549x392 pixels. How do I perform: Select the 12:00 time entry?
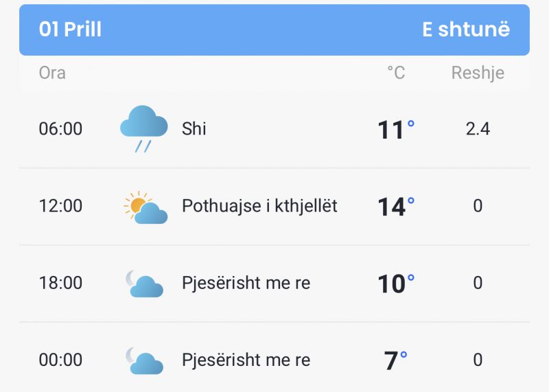(60, 206)
